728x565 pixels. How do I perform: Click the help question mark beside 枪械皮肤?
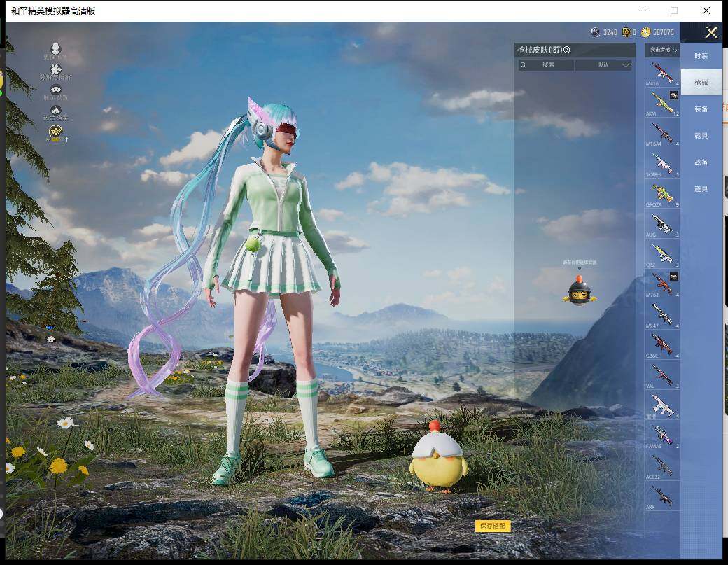click(x=566, y=50)
